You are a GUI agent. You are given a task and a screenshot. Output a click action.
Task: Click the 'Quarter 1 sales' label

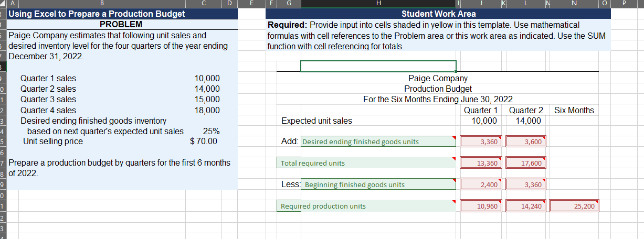(48, 78)
